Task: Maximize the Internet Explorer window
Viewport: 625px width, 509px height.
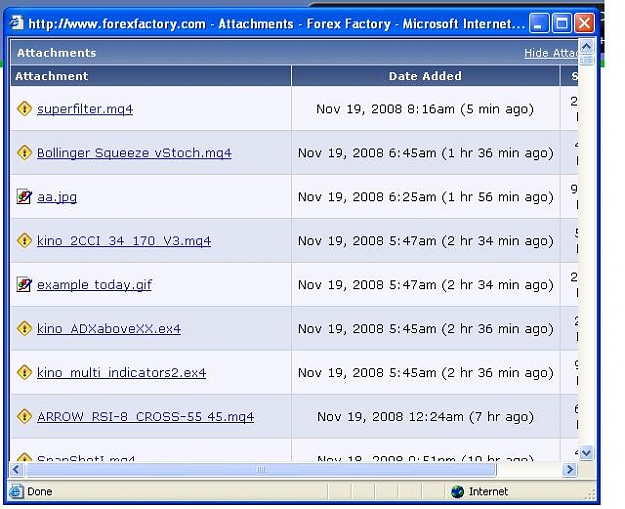Action: coord(562,23)
